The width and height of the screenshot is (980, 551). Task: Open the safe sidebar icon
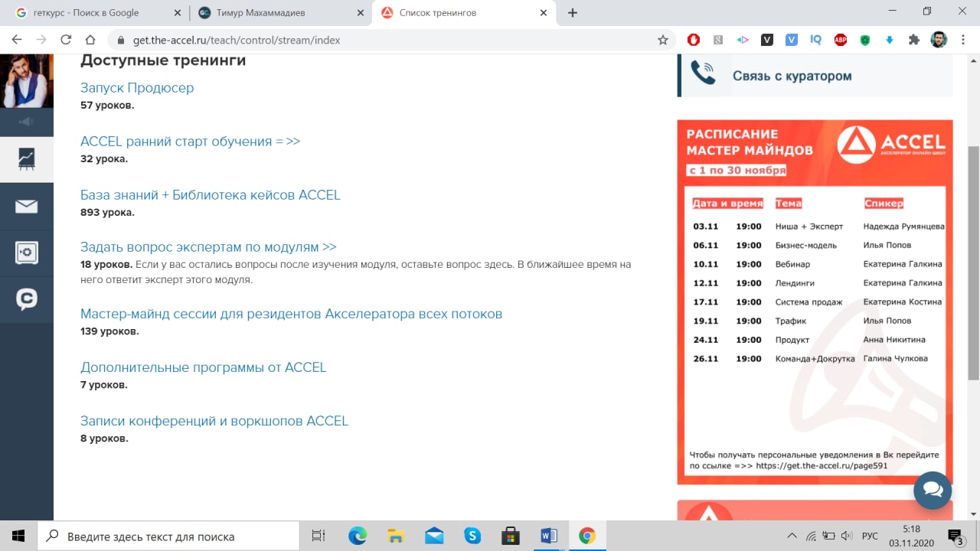[x=27, y=253]
